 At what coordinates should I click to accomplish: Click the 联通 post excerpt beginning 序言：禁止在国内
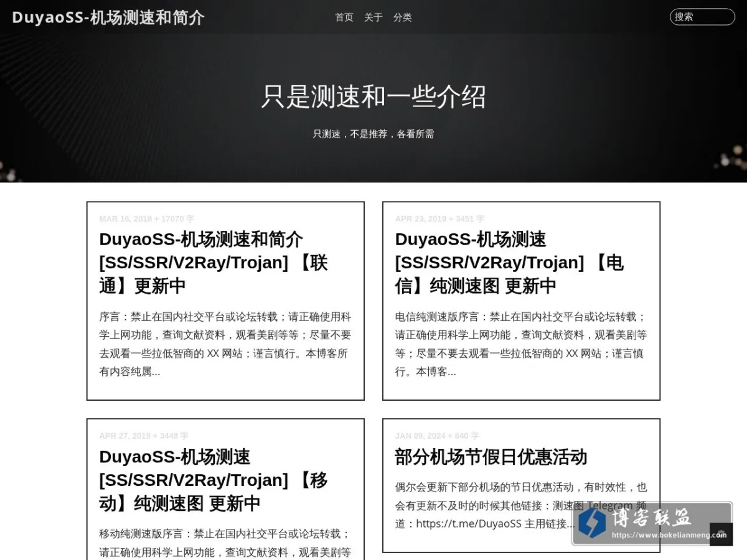click(225, 344)
